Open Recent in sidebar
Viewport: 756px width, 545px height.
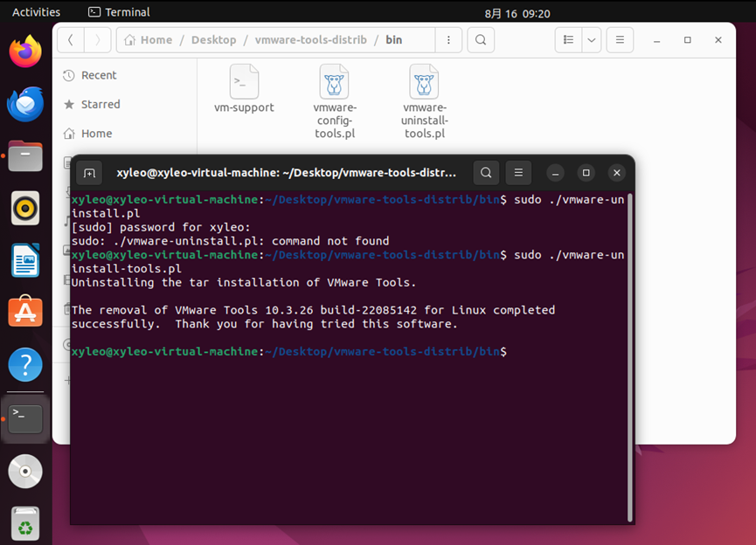coord(98,76)
